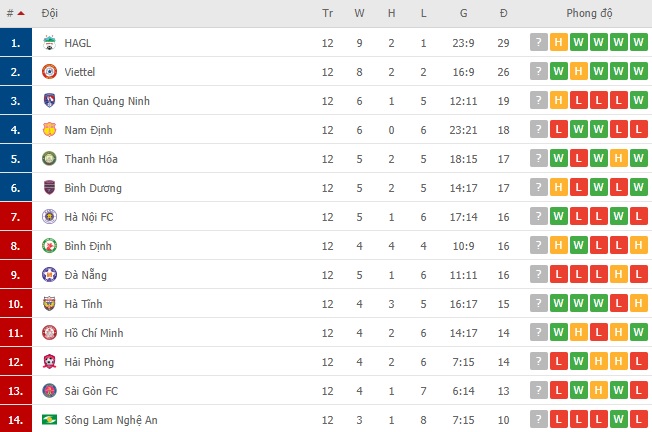Sort by the G goals column header
Screen dimensions: 652x432
point(463,13)
